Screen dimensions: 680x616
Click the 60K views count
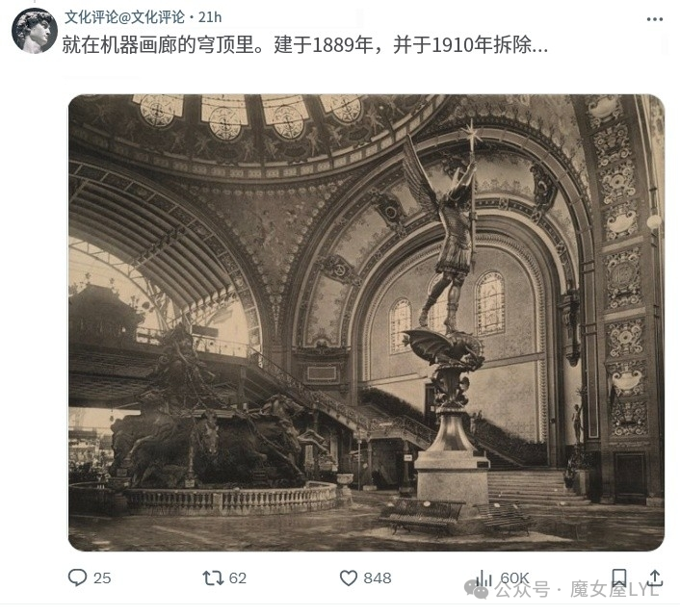pos(514,577)
